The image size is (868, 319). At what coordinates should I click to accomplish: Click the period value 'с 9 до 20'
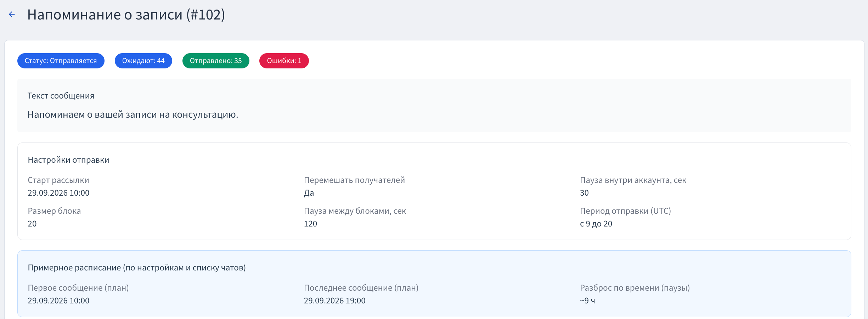(x=596, y=224)
